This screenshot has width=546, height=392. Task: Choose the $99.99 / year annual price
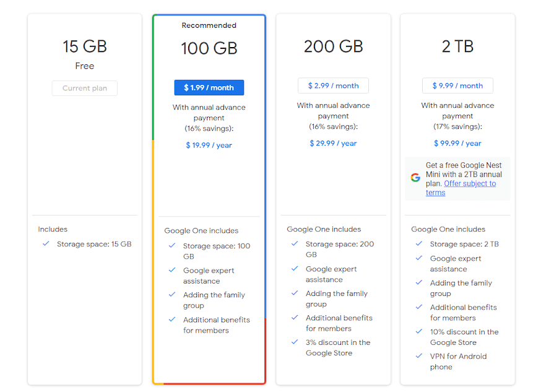click(x=457, y=144)
